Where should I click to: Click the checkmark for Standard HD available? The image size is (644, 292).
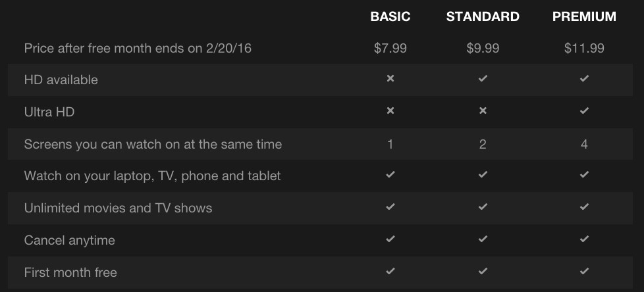tap(483, 79)
